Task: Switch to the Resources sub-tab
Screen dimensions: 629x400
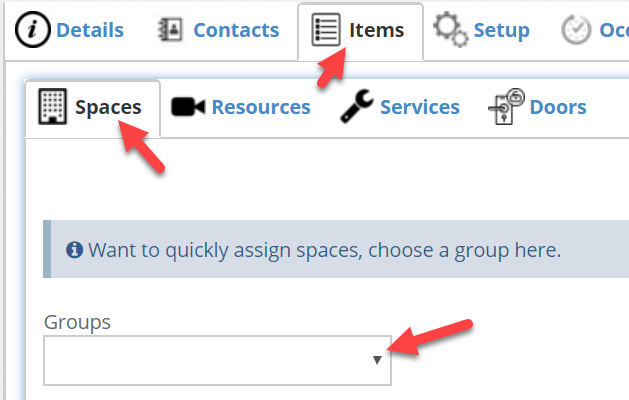Action: click(x=261, y=107)
